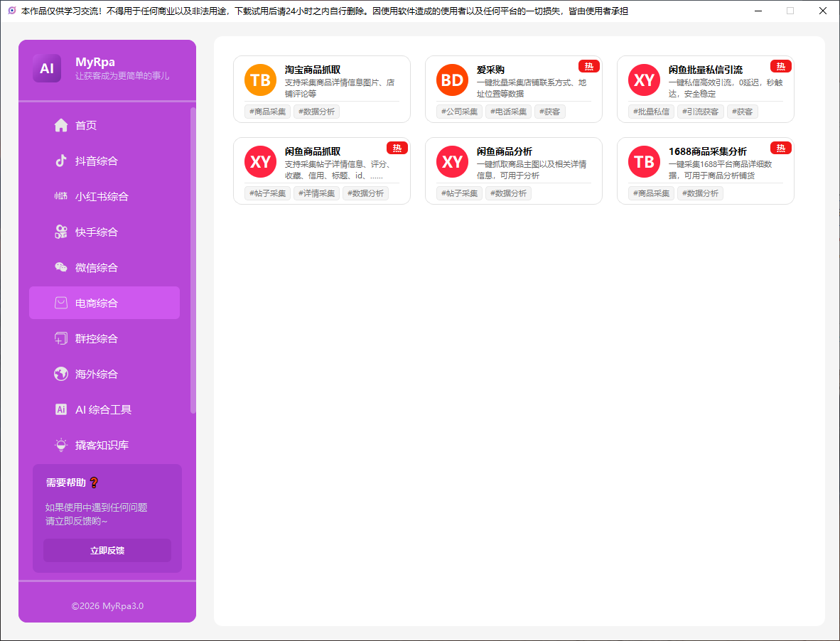Click the Kuaishou camera icon beside 快手综合
Screen dimensions: 840x641
(61, 232)
